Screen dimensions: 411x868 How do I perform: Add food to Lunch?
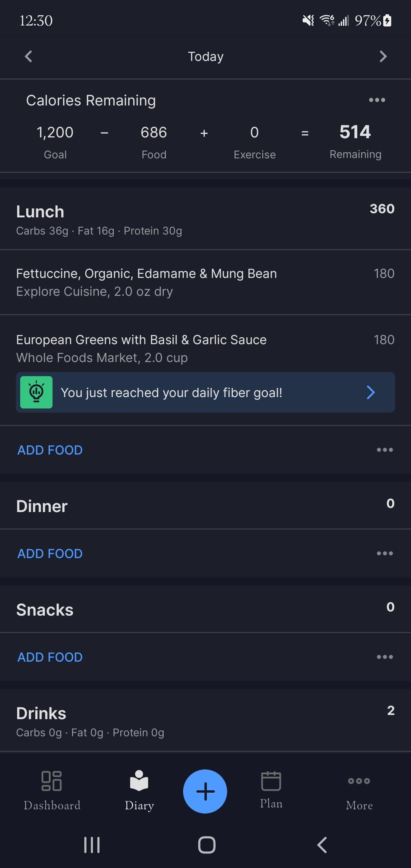click(50, 450)
